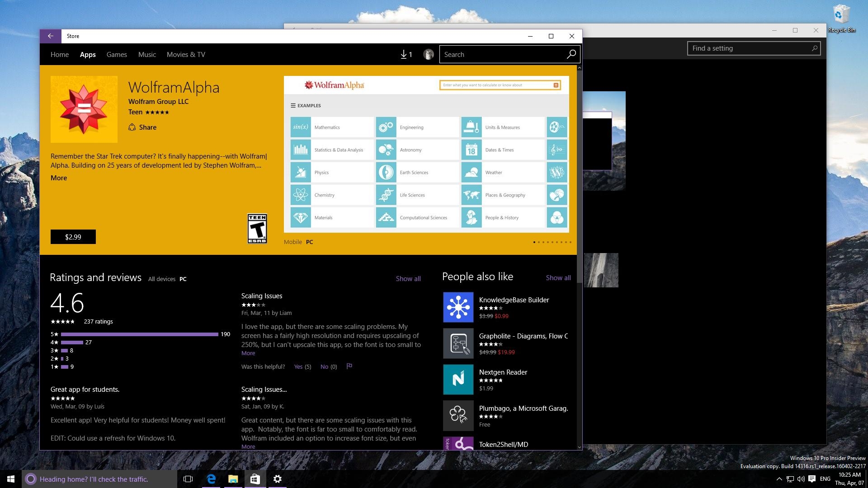Expand the Apps tab in Store

click(88, 54)
